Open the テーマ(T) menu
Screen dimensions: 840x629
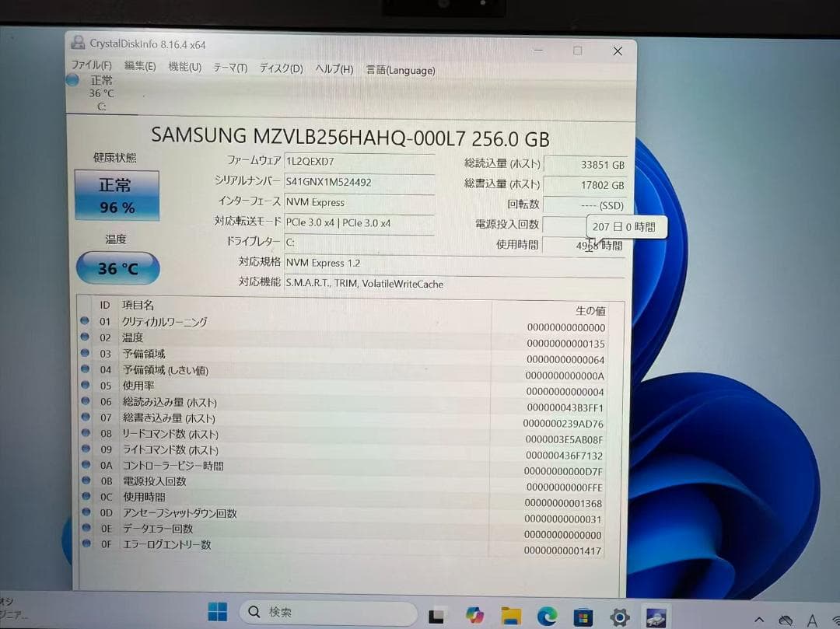click(230, 68)
